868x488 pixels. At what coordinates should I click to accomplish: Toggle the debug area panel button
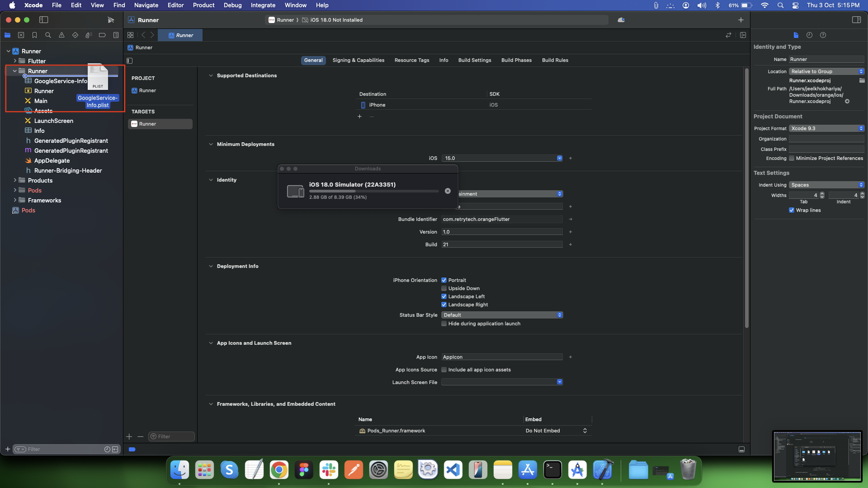click(x=741, y=450)
